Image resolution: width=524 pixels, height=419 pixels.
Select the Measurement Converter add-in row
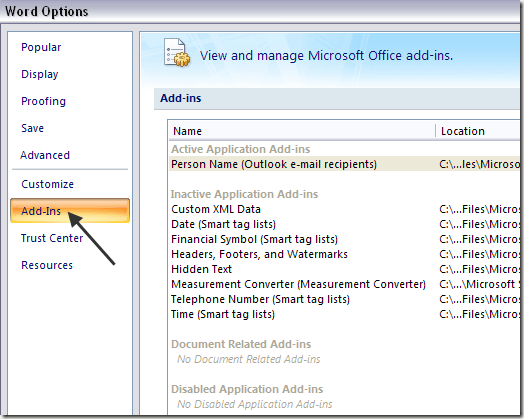click(344, 284)
